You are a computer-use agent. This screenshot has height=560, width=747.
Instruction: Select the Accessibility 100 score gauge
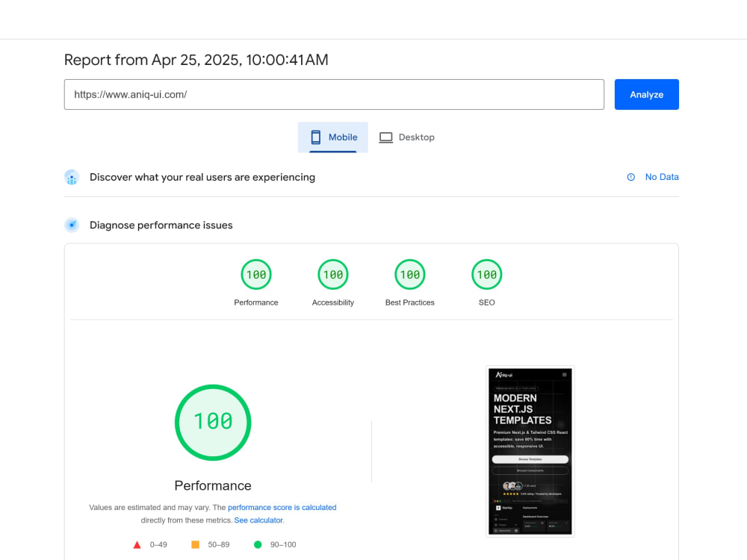pyautogui.click(x=333, y=274)
